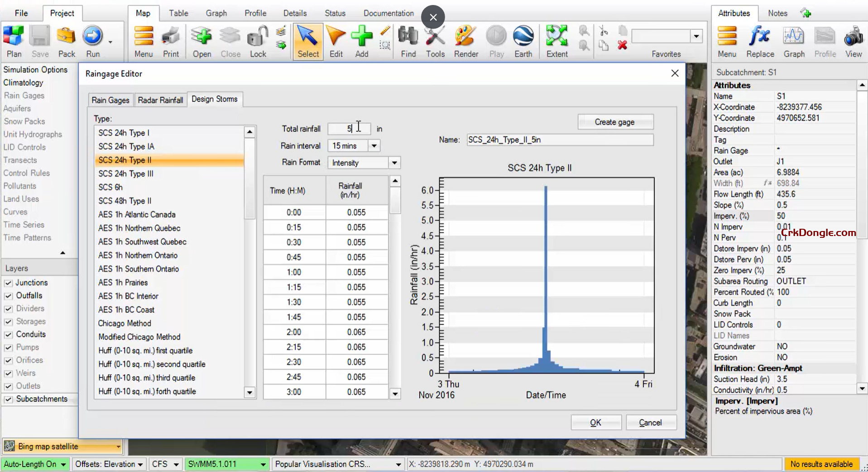Click the Extent icon
868x472 pixels.
(x=556, y=41)
